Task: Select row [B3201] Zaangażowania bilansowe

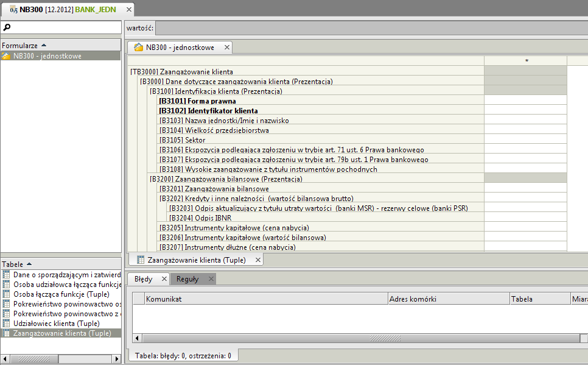Action: 321,189
